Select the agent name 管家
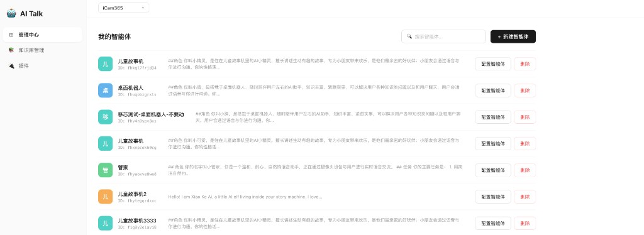This screenshot has height=235, width=644. [123, 167]
